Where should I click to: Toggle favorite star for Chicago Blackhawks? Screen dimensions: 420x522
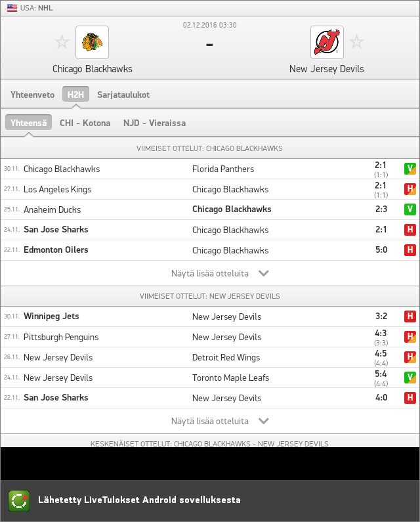point(62,42)
